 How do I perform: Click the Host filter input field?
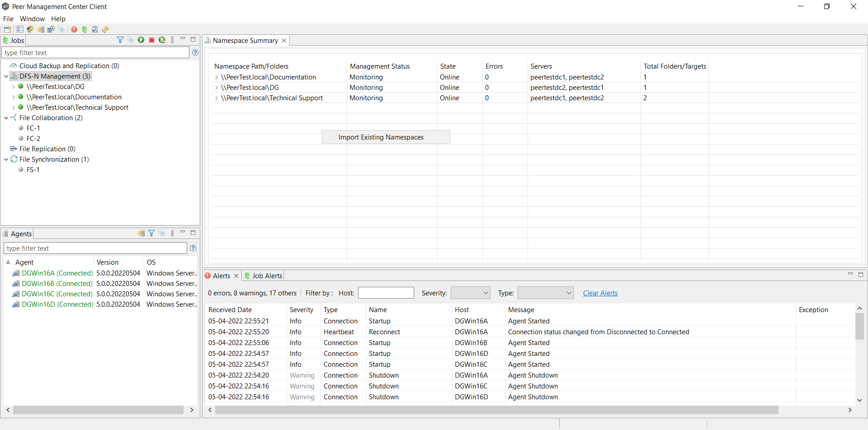[x=386, y=293]
